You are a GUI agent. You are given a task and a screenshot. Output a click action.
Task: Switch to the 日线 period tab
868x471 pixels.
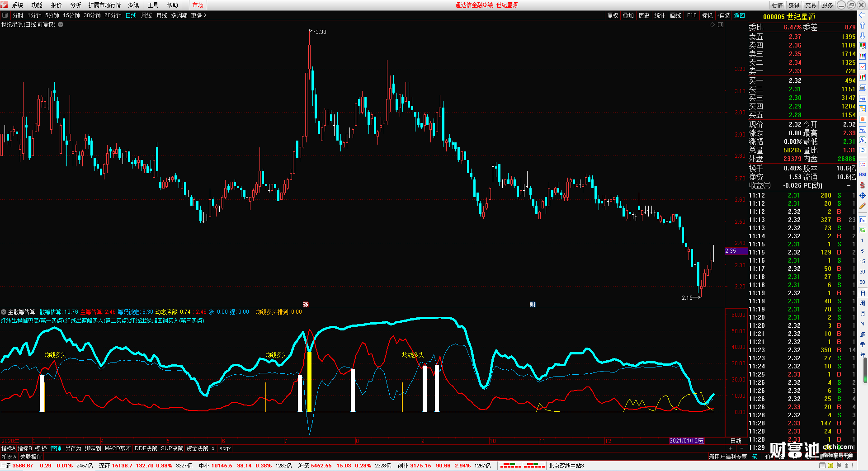[131, 15]
